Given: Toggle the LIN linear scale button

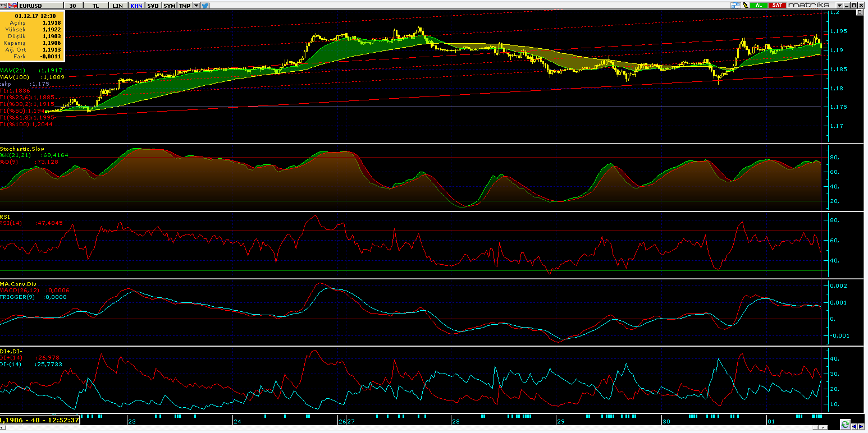Looking at the screenshot, I should [117, 5].
